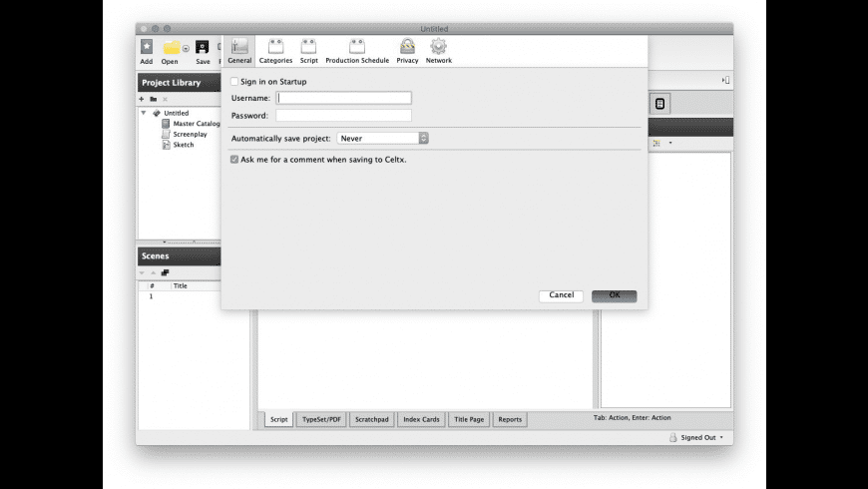Click the Username input field
868x489 pixels.
[344, 98]
